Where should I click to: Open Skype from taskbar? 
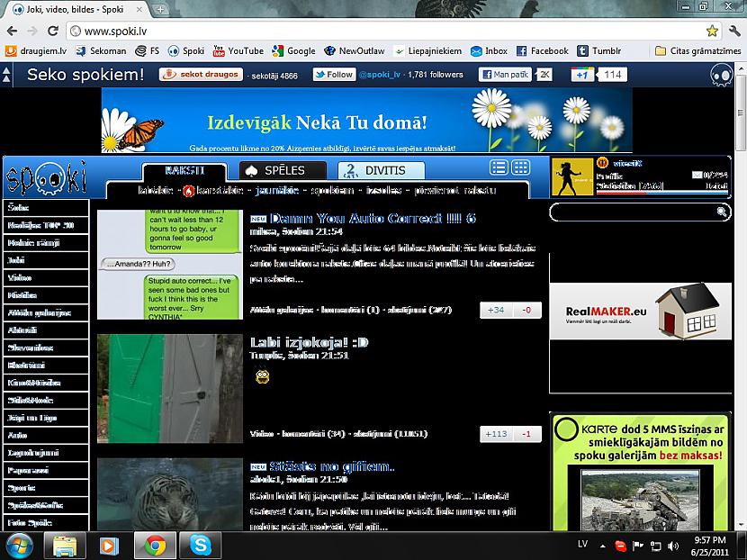(200, 546)
